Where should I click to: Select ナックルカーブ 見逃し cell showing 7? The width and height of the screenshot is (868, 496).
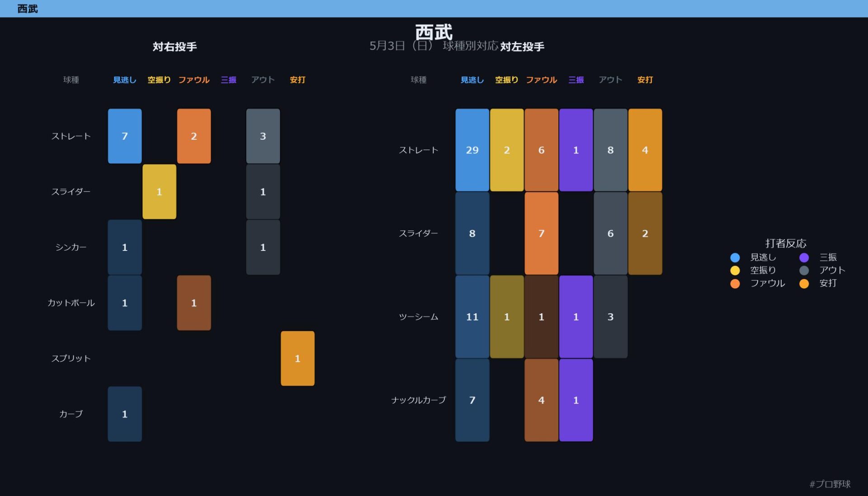click(472, 400)
